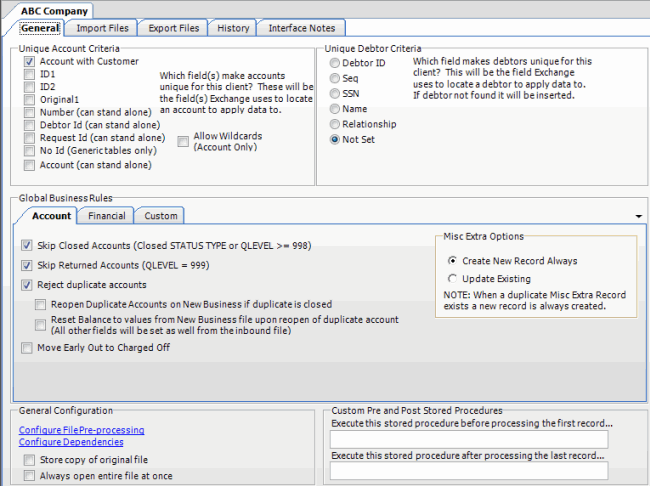Screen dimensions: 650x486
Task: Check Move Early Out to Charged Off
Action: tap(27, 348)
